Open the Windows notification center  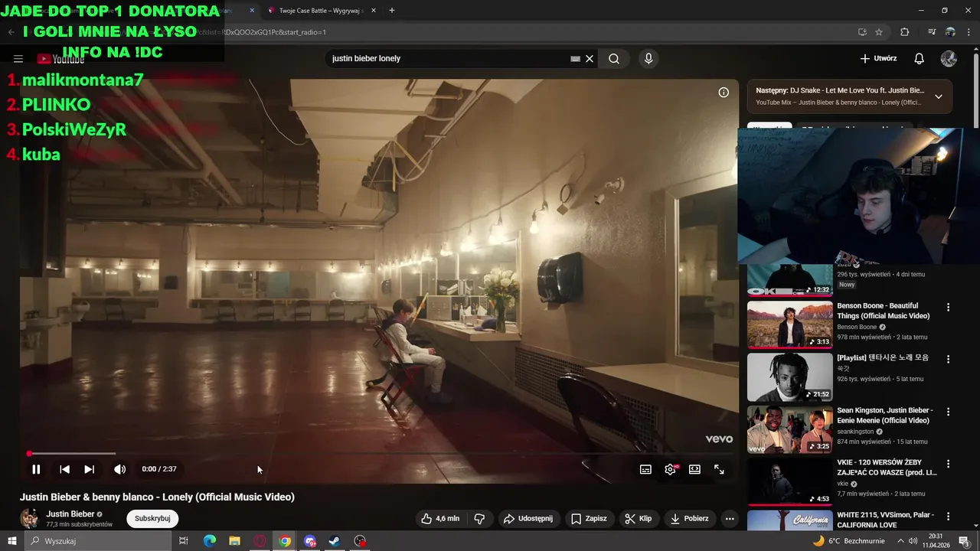coord(964,541)
